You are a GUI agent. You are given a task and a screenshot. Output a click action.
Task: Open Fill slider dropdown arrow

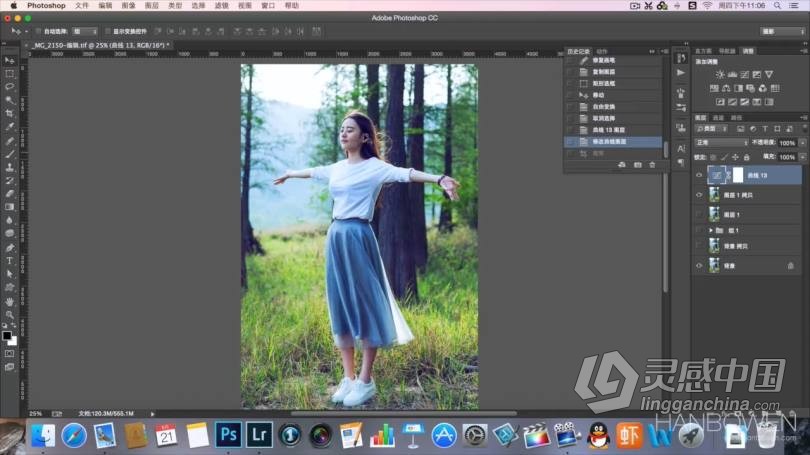[x=802, y=156]
